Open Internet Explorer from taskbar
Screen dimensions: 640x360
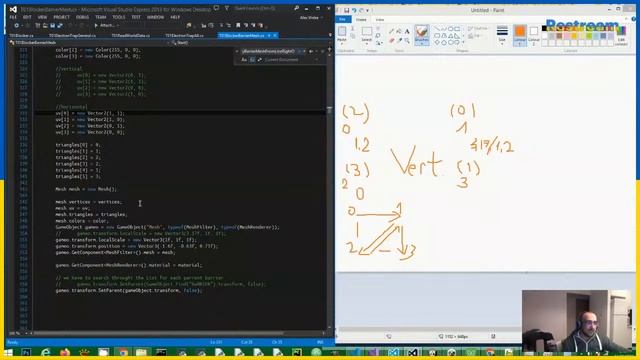tap(45, 352)
